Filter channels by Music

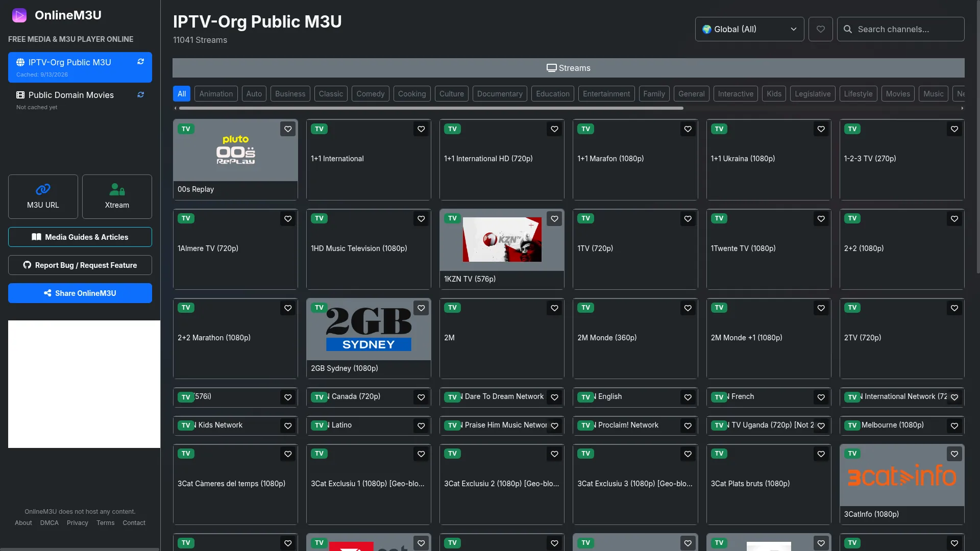click(934, 94)
